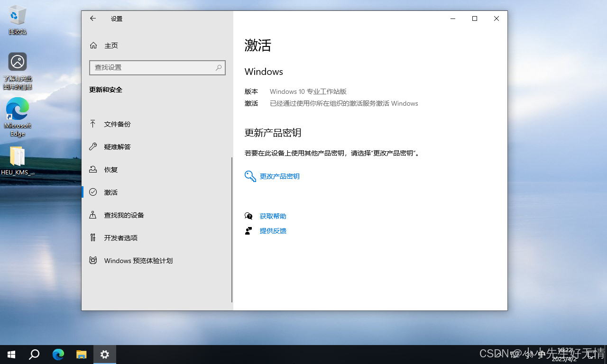Open 查找我的设备 page

pos(157,215)
